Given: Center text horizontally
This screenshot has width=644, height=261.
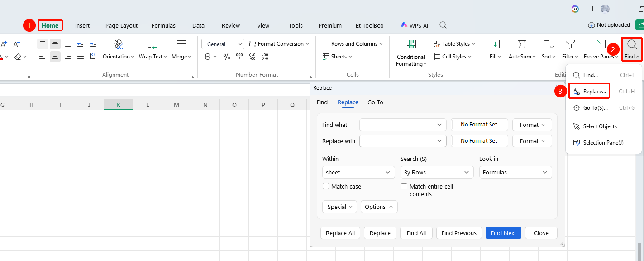Looking at the screenshot, I should pos(55,57).
